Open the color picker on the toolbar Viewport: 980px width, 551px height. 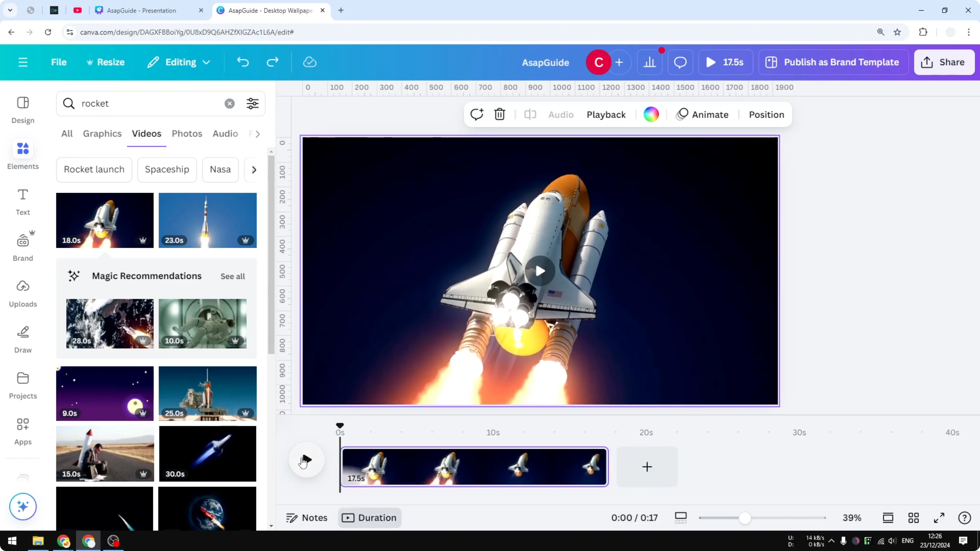click(651, 114)
